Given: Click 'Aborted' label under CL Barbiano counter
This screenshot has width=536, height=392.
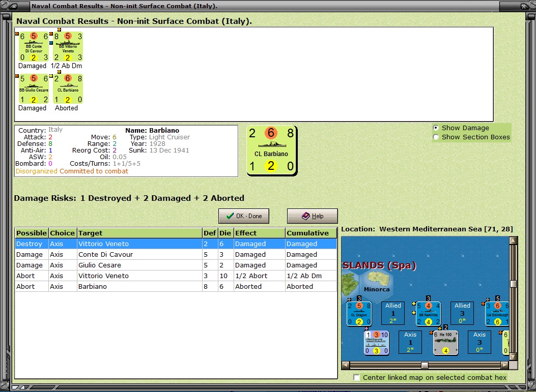Looking at the screenshot, I should 66,108.
